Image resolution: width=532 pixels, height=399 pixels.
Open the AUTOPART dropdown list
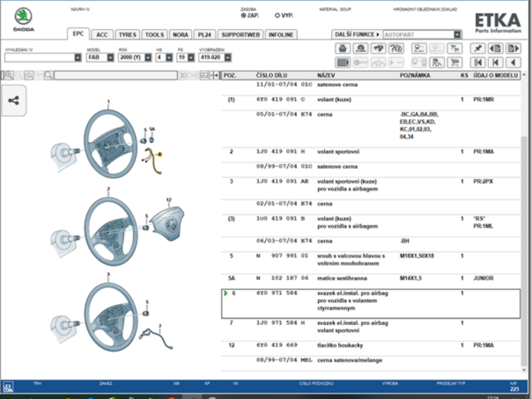pos(457,34)
